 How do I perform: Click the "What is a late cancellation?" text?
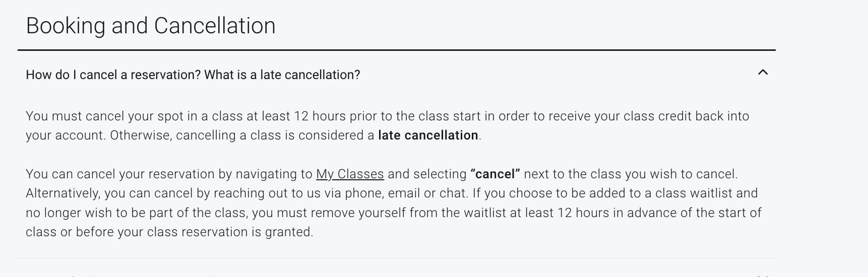point(282,75)
